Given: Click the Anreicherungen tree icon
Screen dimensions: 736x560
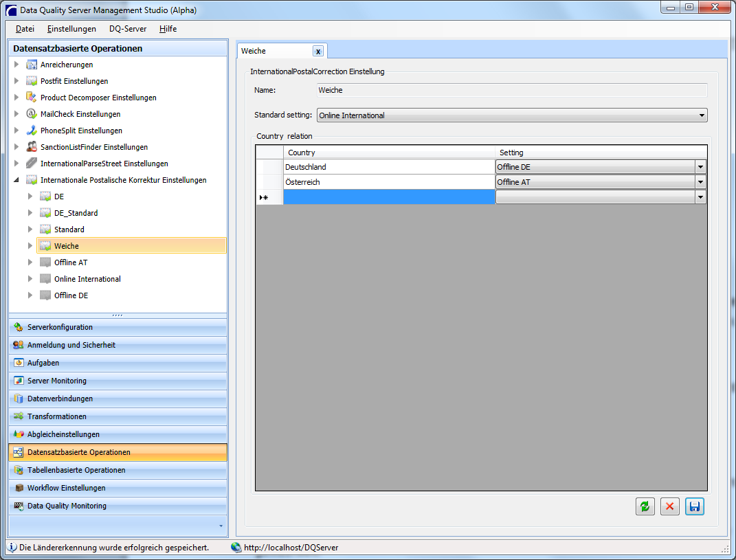Looking at the screenshot, I should click(x=32, y=65).
